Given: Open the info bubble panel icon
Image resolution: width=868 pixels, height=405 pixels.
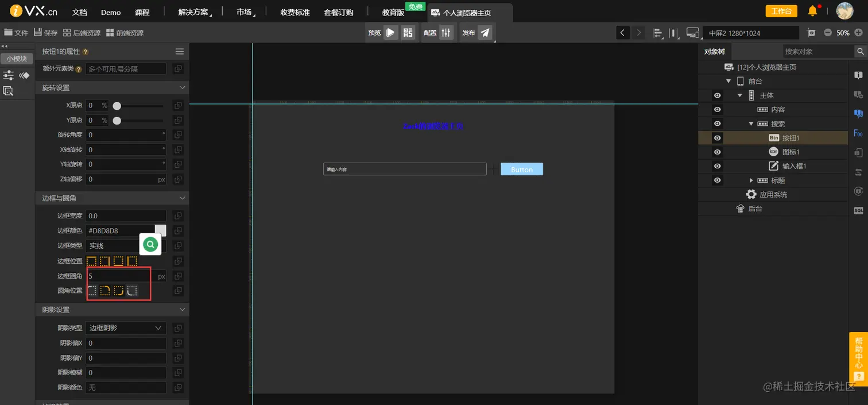Looking at the screenshot, I should point(858,75).
